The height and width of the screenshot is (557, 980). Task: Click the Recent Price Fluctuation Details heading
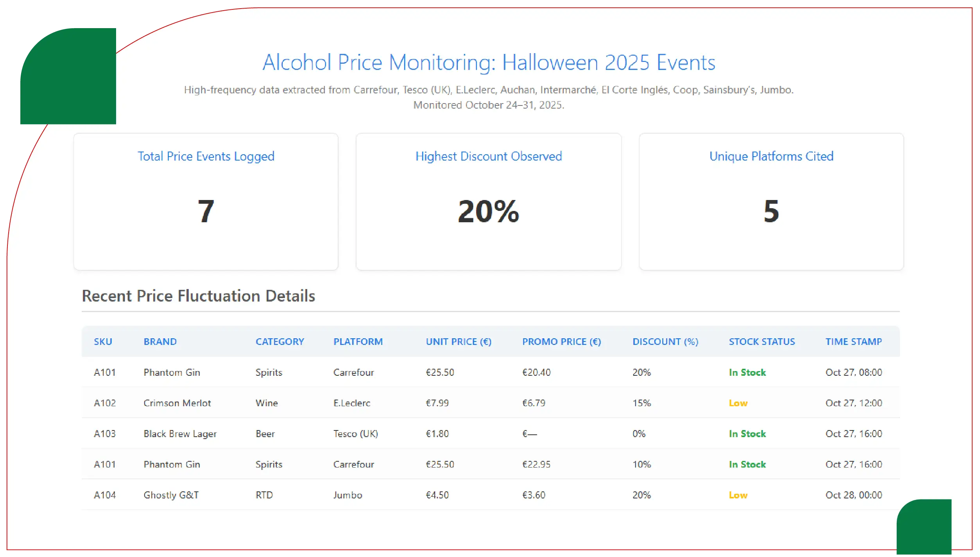tap(198, 296)
